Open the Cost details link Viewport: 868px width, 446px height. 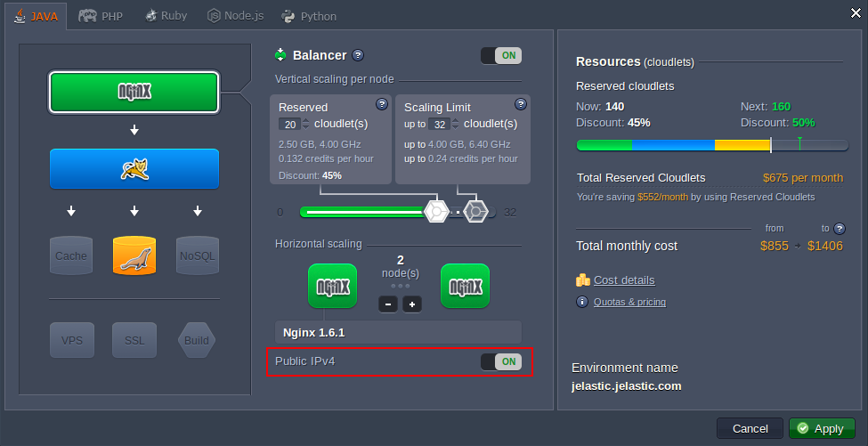tap(624, 280)
